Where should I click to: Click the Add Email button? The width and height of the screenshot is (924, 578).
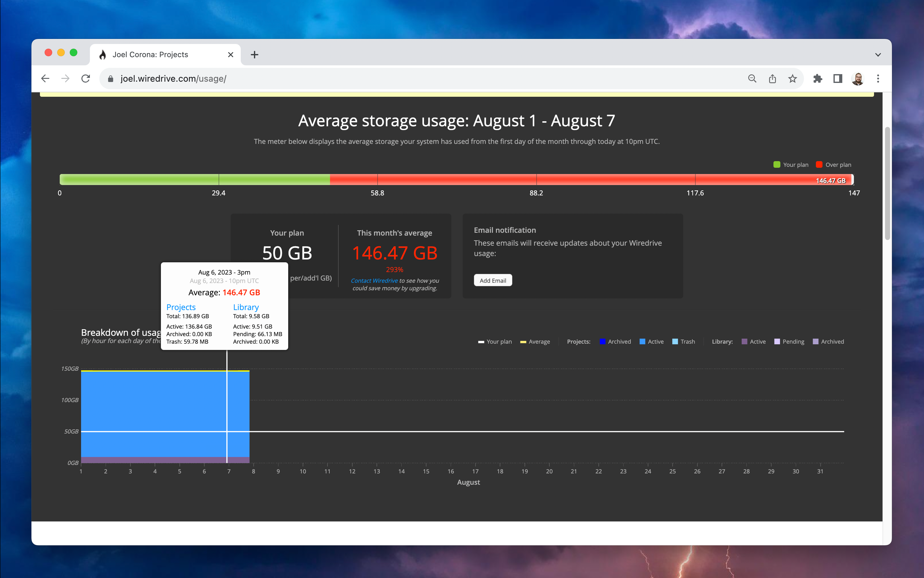(493, 280)
